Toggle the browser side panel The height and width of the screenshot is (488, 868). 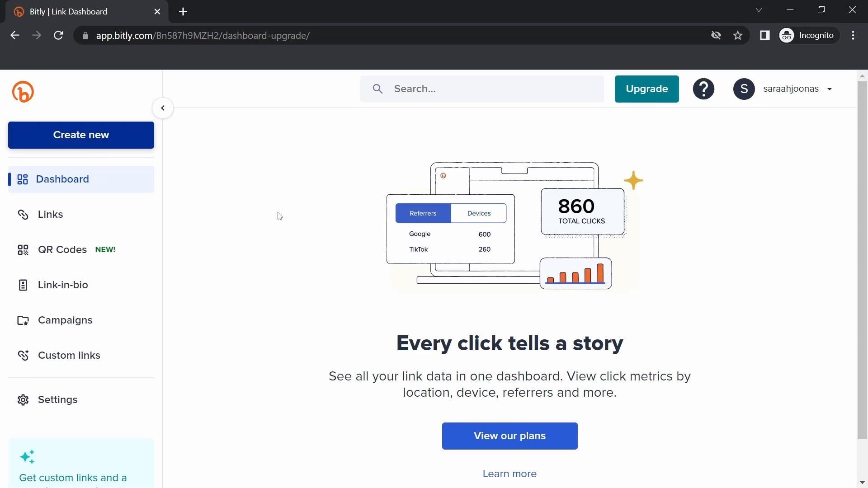pyautogui.click(x=764, y=36)
